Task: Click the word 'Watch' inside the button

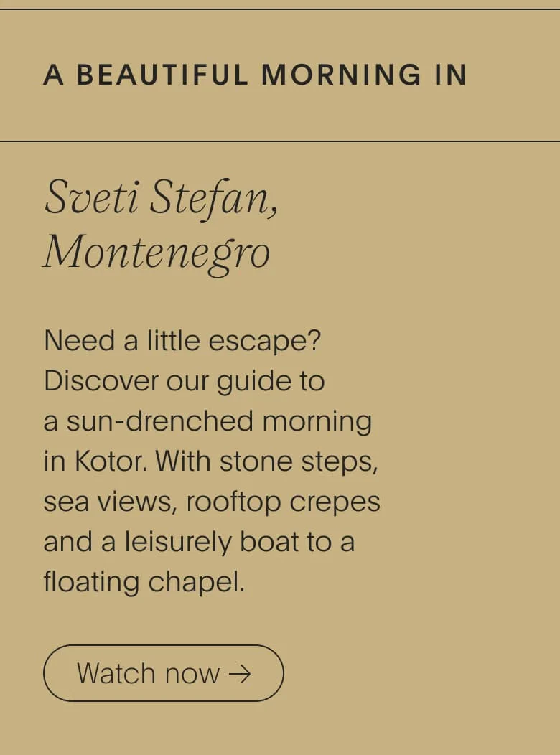Action: pos(115,673)
